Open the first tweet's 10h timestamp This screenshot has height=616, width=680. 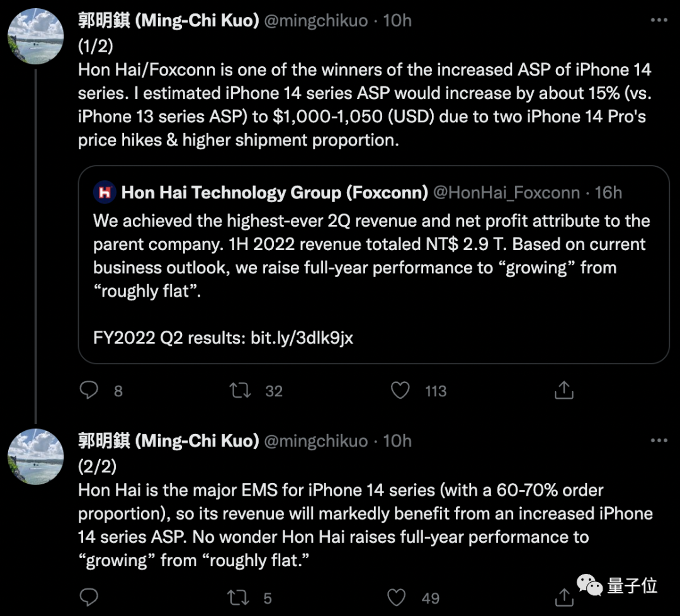point(397,21)
